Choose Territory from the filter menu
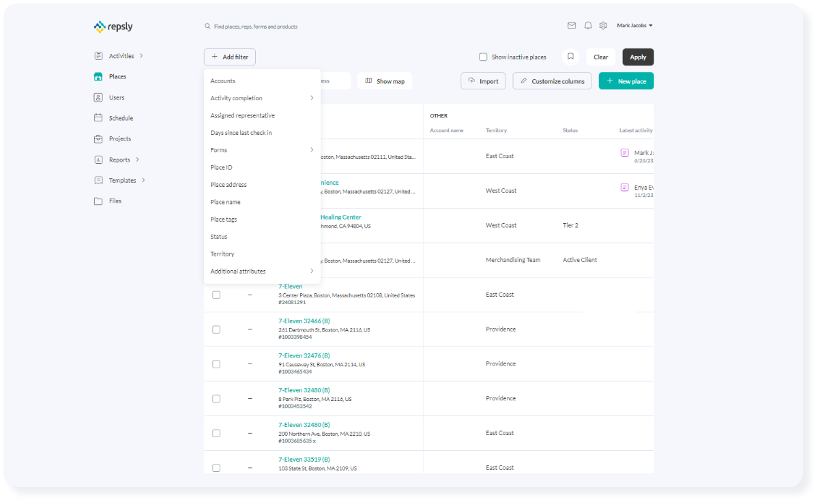The image size is (820, 504). coord(222,254)
